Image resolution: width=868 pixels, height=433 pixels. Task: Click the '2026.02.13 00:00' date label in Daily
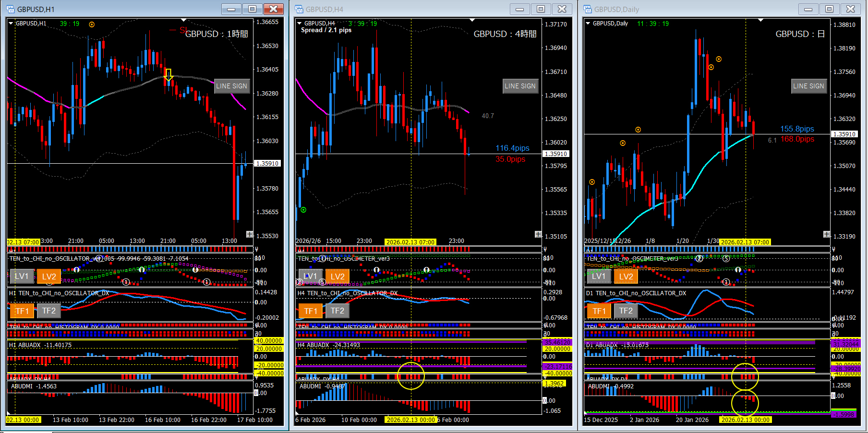(746, 420)
